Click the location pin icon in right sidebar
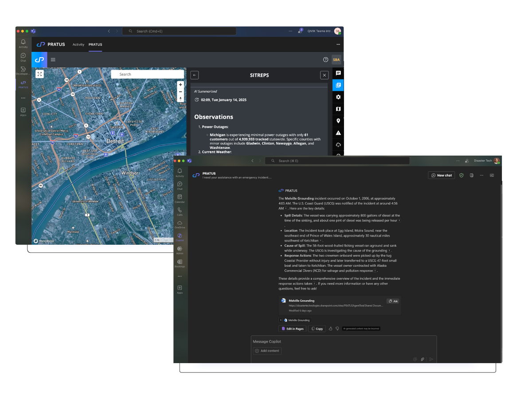532x399 pixels. coord(338,121)
